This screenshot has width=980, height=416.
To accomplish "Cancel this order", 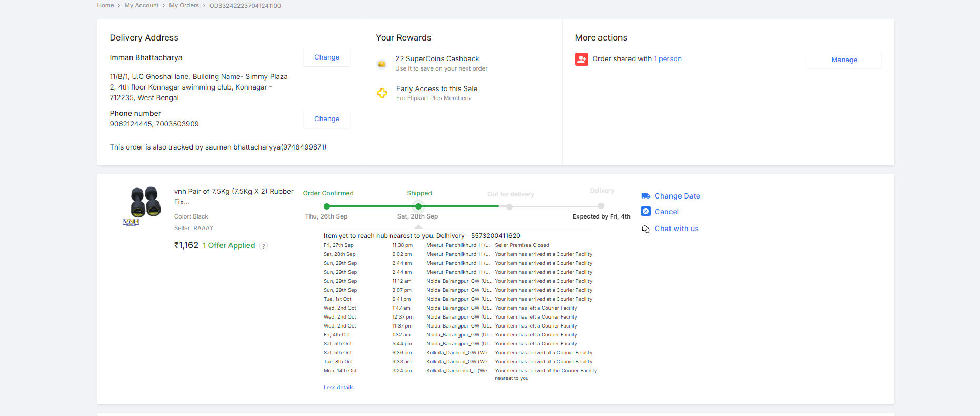I will tap(667, 212).
